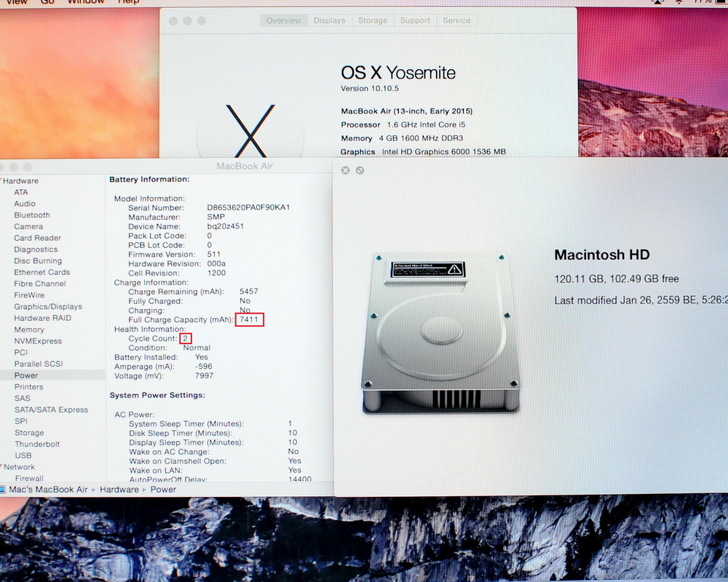Select SATA/SATA Express in the sidebar
Screen dimensions: 728x582
[51, 410]
